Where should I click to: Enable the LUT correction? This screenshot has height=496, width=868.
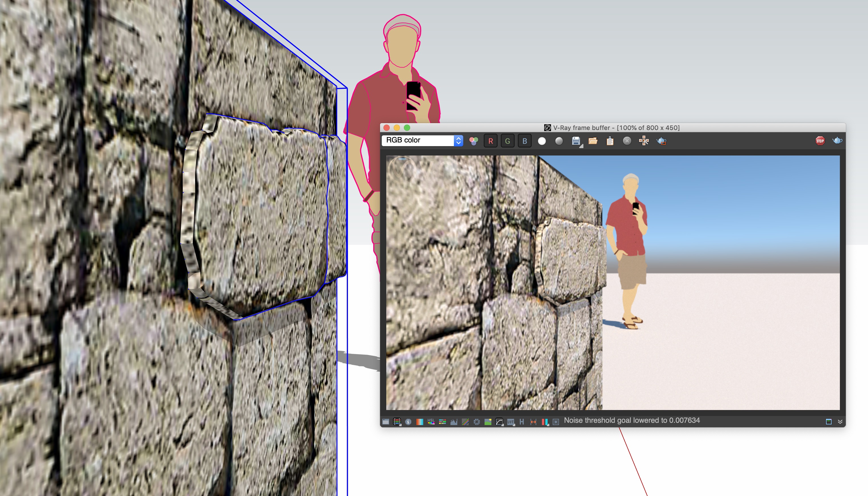510,422
